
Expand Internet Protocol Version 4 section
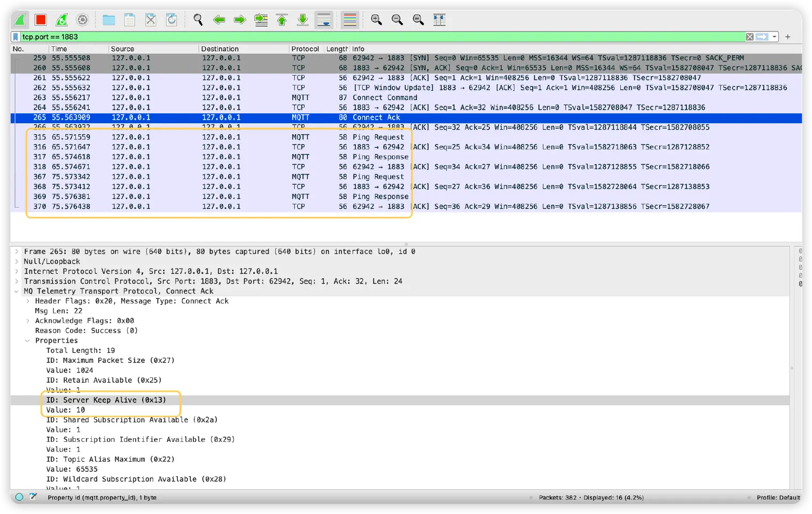click(17, 271)
